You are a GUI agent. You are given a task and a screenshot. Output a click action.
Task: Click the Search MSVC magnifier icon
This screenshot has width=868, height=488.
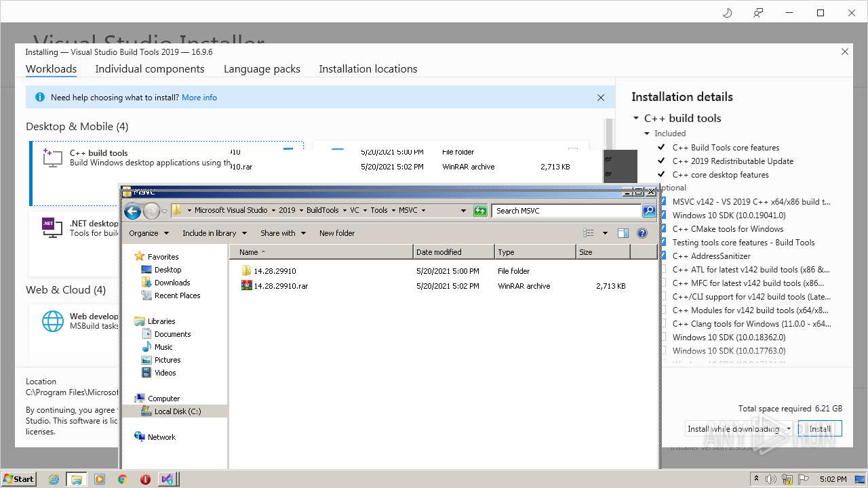[649, 211]
